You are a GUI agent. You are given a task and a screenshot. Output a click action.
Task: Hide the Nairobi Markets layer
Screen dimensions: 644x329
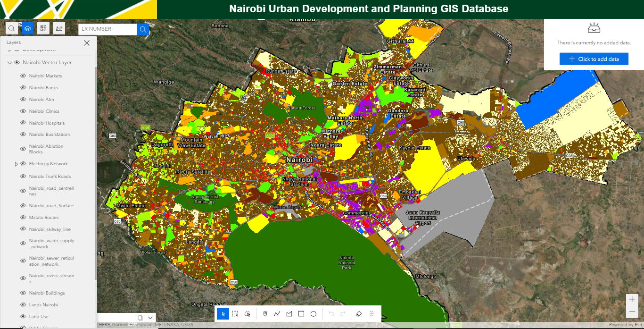click(23, 76)
